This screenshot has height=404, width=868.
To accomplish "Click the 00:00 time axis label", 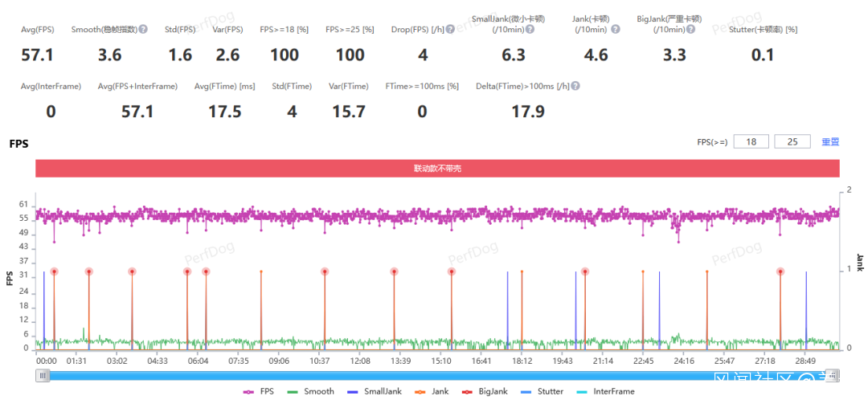I will click(46, 361).
